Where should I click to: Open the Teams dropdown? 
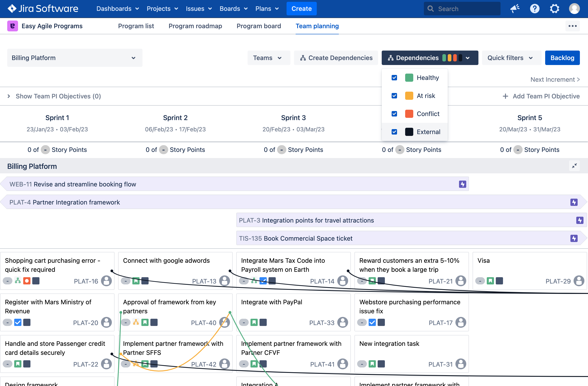(x=269, y=58)
